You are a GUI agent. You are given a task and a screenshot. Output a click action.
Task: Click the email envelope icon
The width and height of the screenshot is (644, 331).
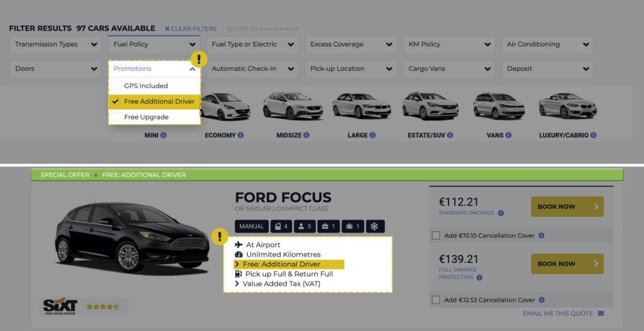[601, 313]
